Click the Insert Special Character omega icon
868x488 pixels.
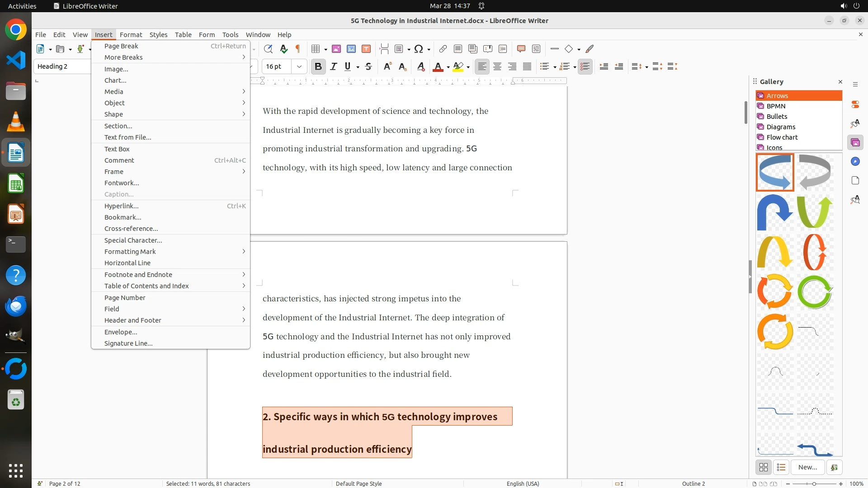point(418,49)
